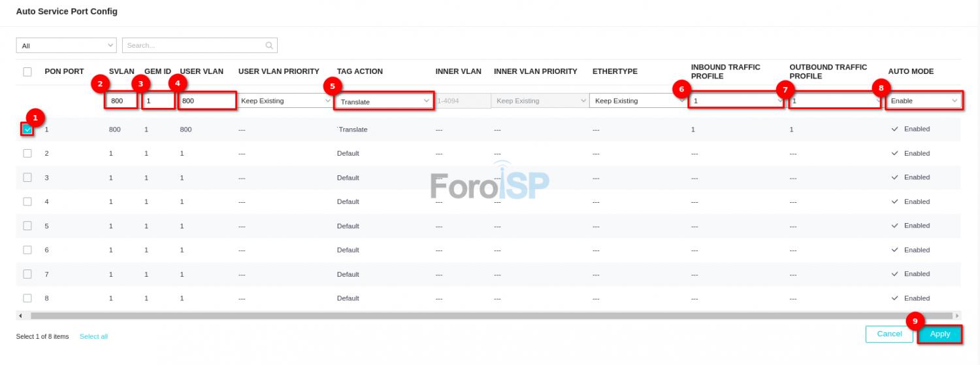Open the All filter dropdown
Viewport: 980px width, 365px height.
tap(66, 46)
